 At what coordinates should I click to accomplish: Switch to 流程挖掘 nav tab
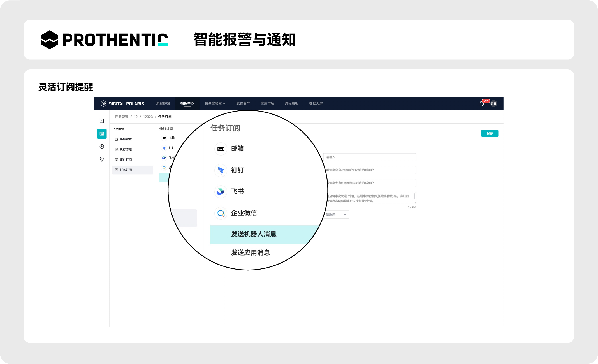(x=163, y=104)
